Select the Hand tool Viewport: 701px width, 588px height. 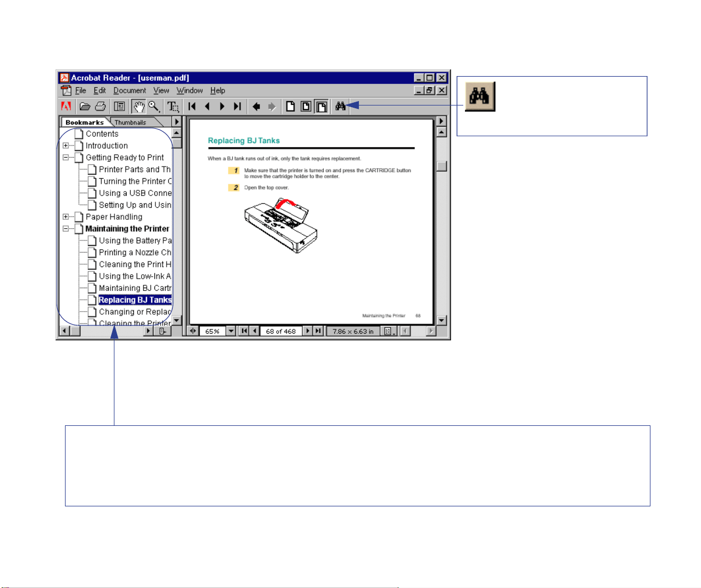tap(138, 106)
